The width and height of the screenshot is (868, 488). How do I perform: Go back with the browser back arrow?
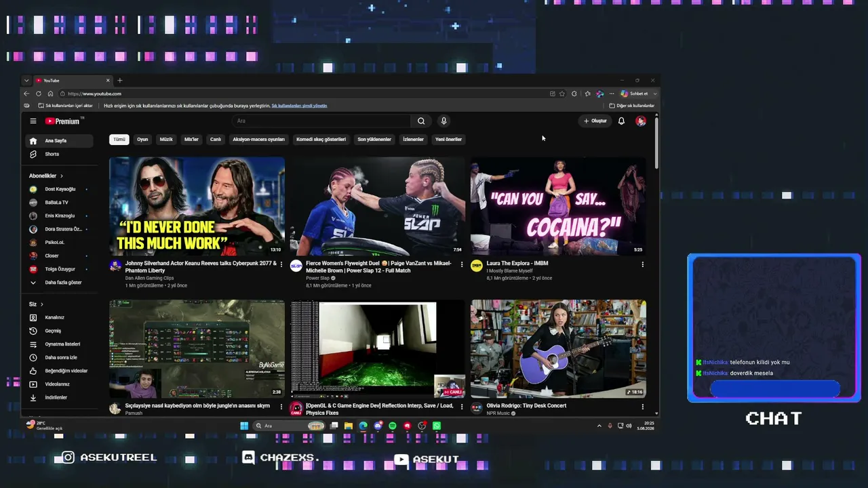coord(26,94)
